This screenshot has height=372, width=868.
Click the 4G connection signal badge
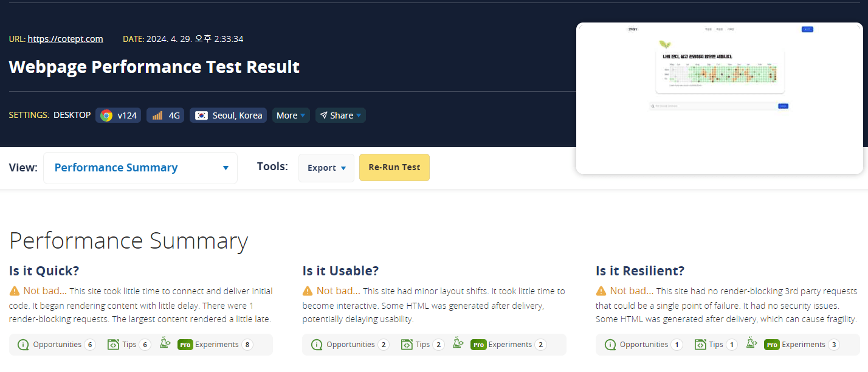pyautogui.click(x=165, y=115)
